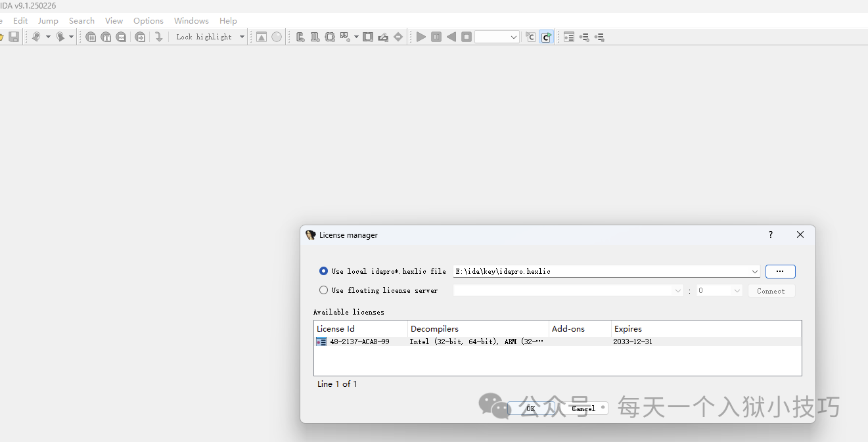Click the question mark help icon in License manager
This screenshot has height=442, width=868.
click(x=771, y=234)
